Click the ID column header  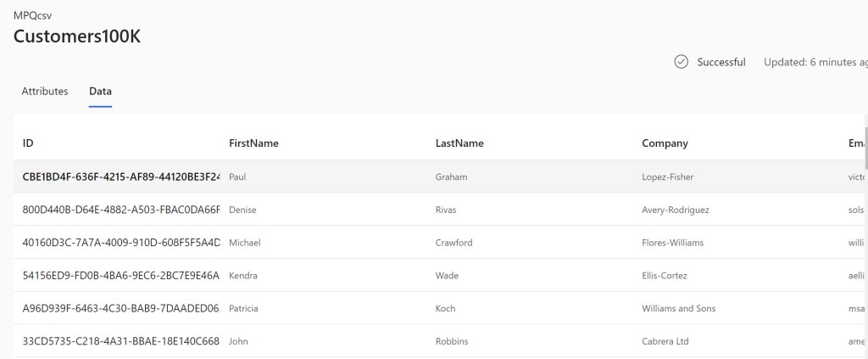click(x=28, y=143)
